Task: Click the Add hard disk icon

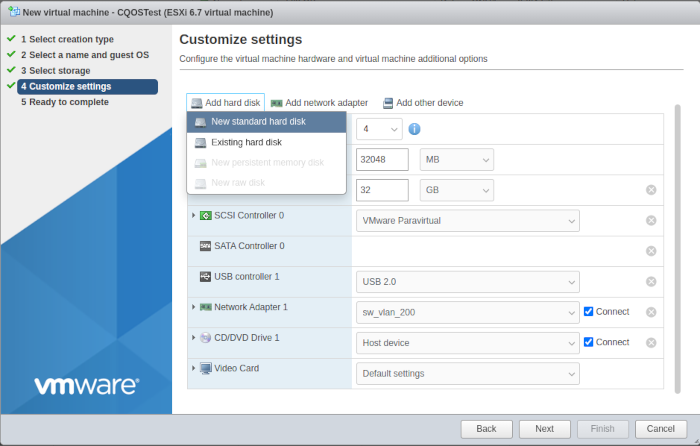Action: 197,103
